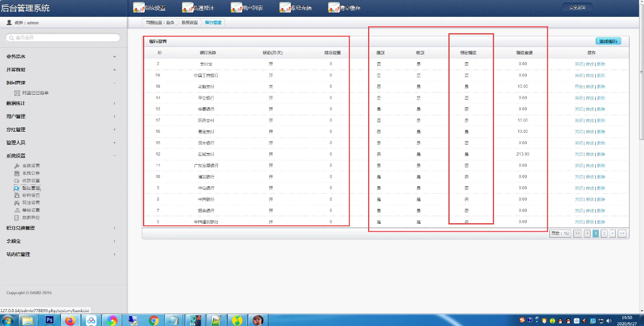The height and width of the screenshot is (326, 644).
Task: Toggle 开启 for bank ID 18 row
Action: [578, 87]
